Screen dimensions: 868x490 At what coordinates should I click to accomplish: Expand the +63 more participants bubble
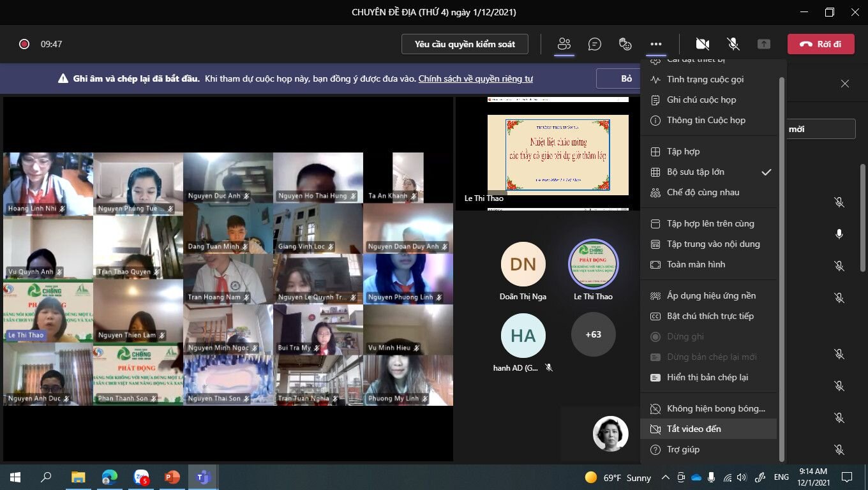click(x=593, y=334)
